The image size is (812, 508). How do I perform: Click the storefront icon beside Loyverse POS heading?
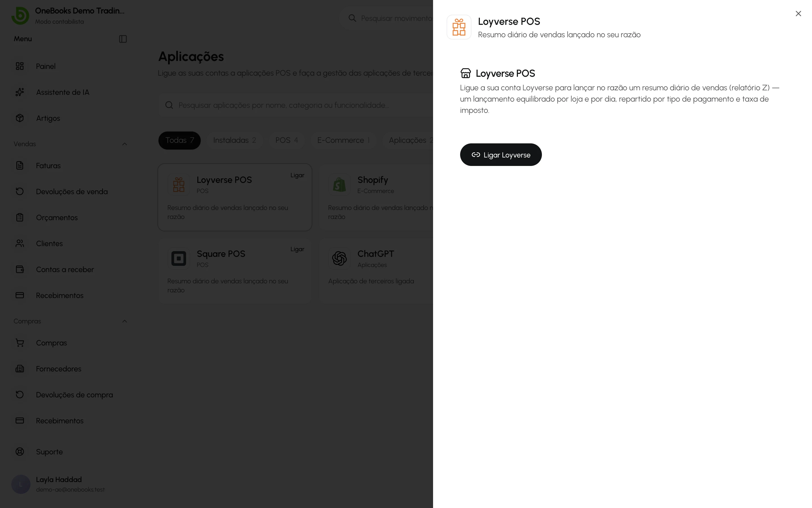pyautogui.click(x=465, y=73)
